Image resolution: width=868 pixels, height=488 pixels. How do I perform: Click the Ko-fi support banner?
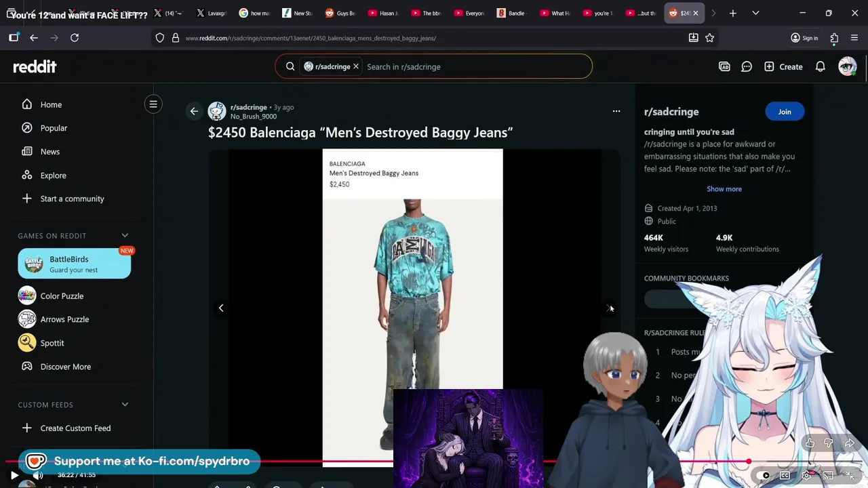click(139, 461)
